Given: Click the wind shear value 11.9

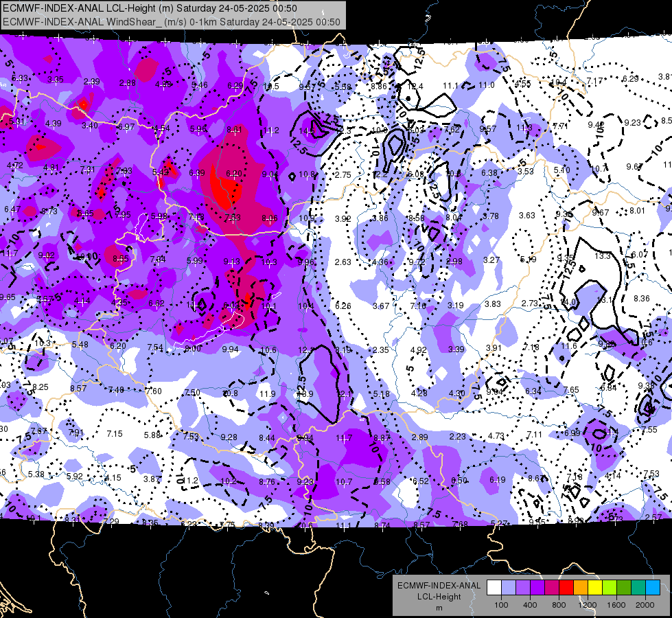Looking at the screenshot, I should (x=268, y=393).
